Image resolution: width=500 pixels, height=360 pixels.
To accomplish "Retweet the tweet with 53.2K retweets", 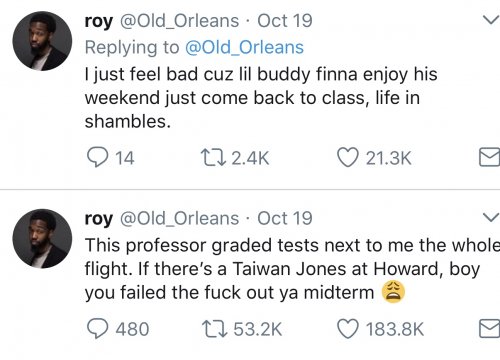I will 214,329.
